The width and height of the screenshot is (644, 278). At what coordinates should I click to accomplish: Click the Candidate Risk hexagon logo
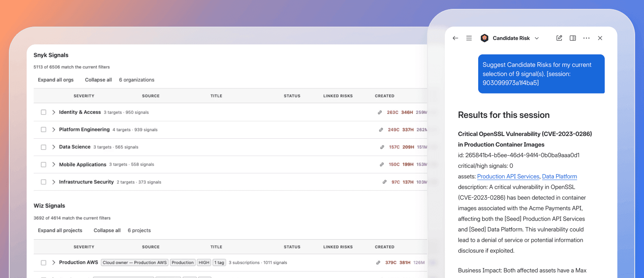coord(484,38)
